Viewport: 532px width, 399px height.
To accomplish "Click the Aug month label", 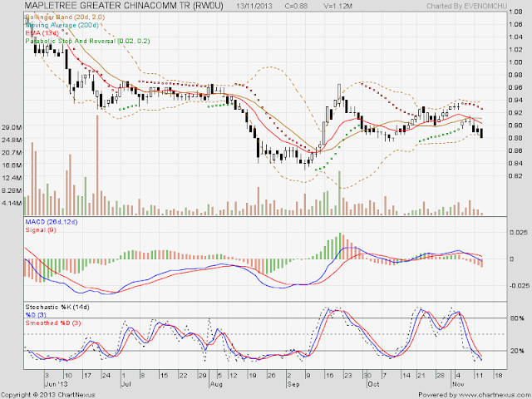I will tap(216, 384).
